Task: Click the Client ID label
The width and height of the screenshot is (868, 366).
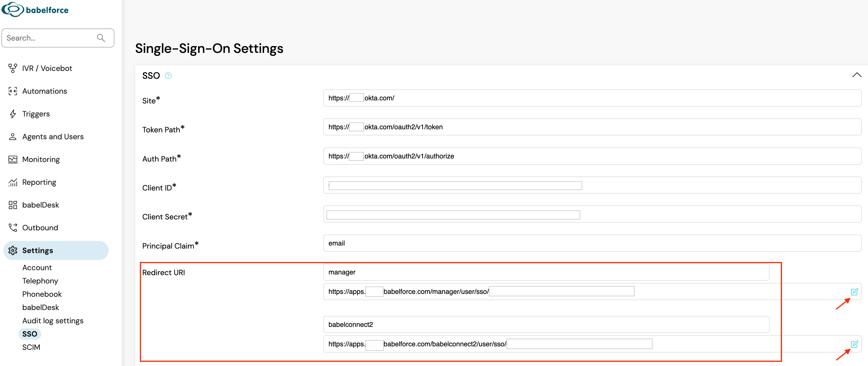Action: pos(159,187)
